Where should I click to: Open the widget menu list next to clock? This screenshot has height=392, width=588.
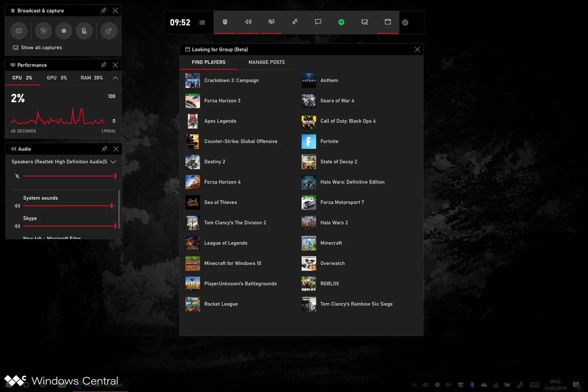click(x=202, y=23)
